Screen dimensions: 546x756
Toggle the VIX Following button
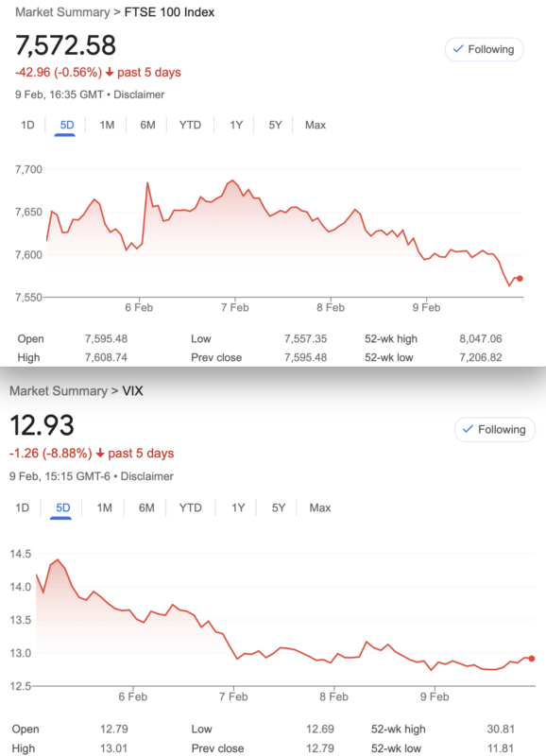[x=494, y=429]
